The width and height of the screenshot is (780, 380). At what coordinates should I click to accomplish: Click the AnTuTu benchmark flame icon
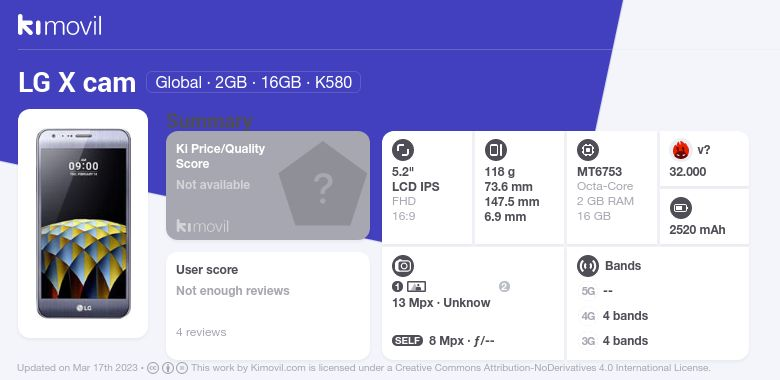coord(680,150)
